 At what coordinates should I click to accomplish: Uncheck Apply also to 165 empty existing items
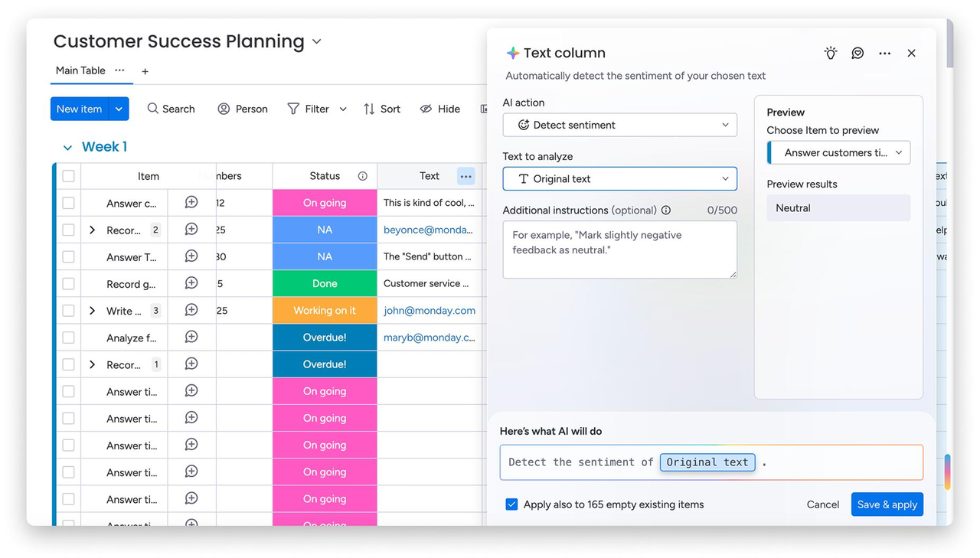pyautogui.click(x=511, y=504)
